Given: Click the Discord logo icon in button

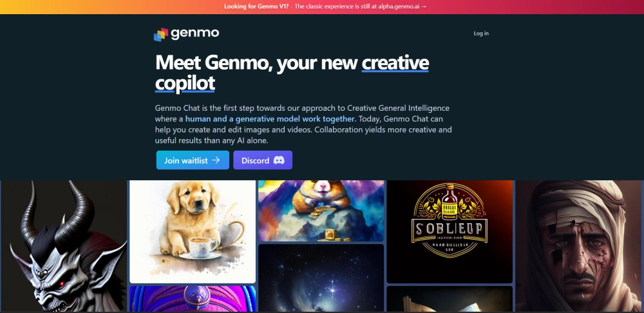Looking at the screenshot, I should (x=279, y=160).
